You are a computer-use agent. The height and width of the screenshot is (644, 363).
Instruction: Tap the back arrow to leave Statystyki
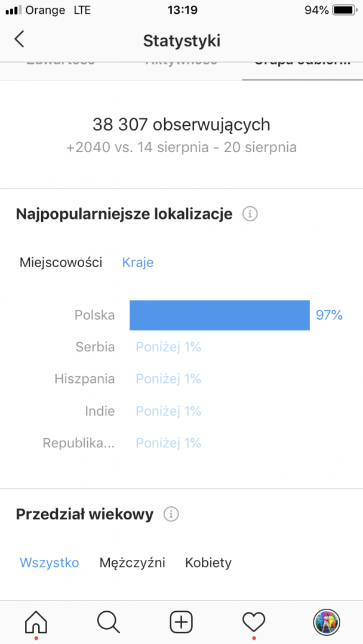[x=19, y=39]
